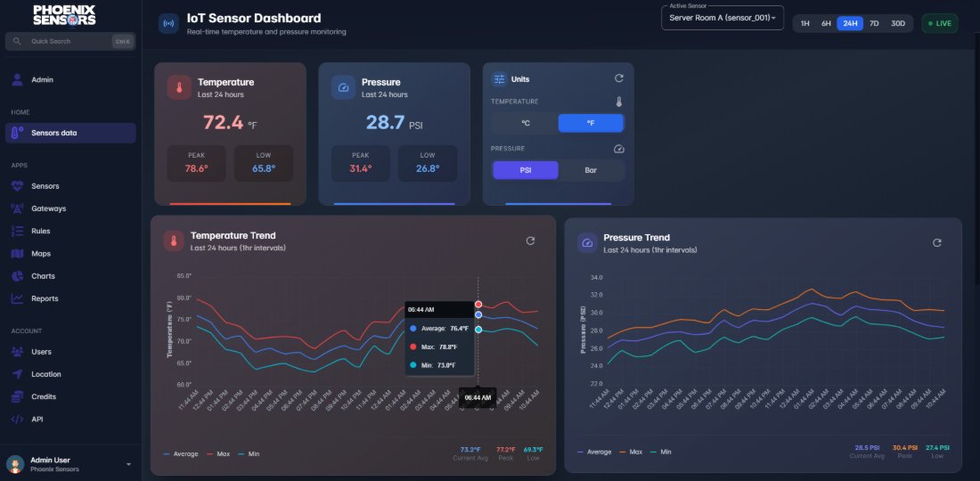Click the search magnifier icon

(x=18, y=41)
